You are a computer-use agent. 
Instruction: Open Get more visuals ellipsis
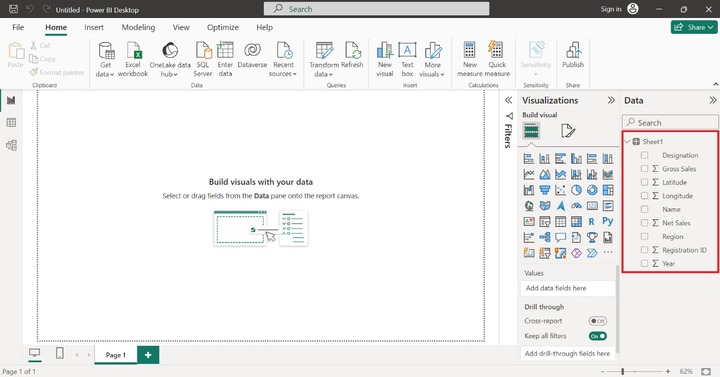click(x=608, y=252)
